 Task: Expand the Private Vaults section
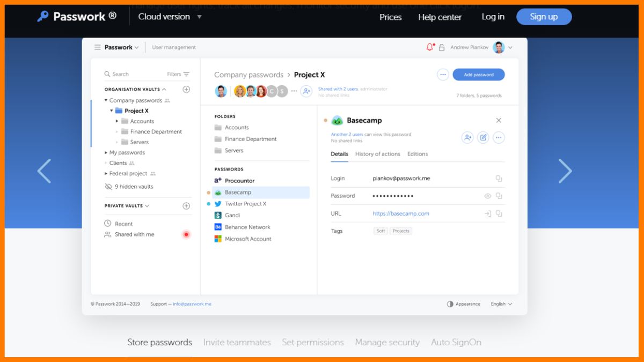pos(147,206)
